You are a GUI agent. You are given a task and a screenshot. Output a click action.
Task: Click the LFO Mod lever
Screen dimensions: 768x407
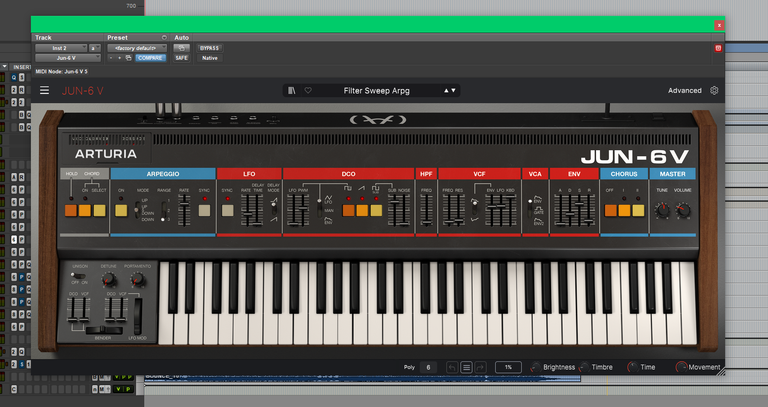(x=138, y=316)
